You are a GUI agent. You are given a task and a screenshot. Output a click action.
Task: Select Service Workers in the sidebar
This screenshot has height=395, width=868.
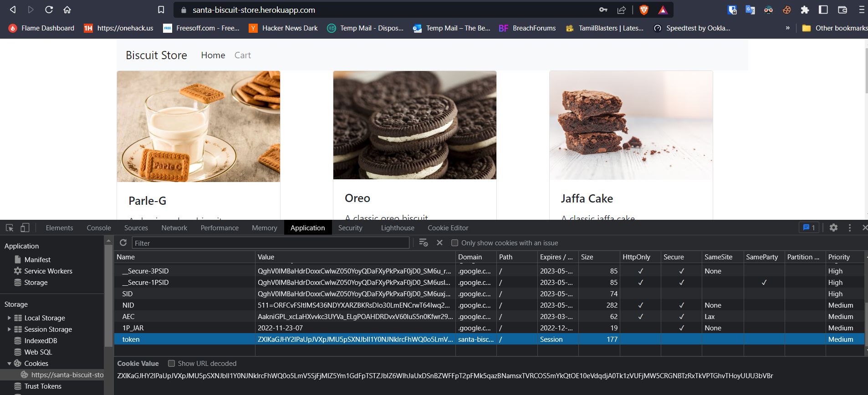pyautogui.click(x=48, y=271)
